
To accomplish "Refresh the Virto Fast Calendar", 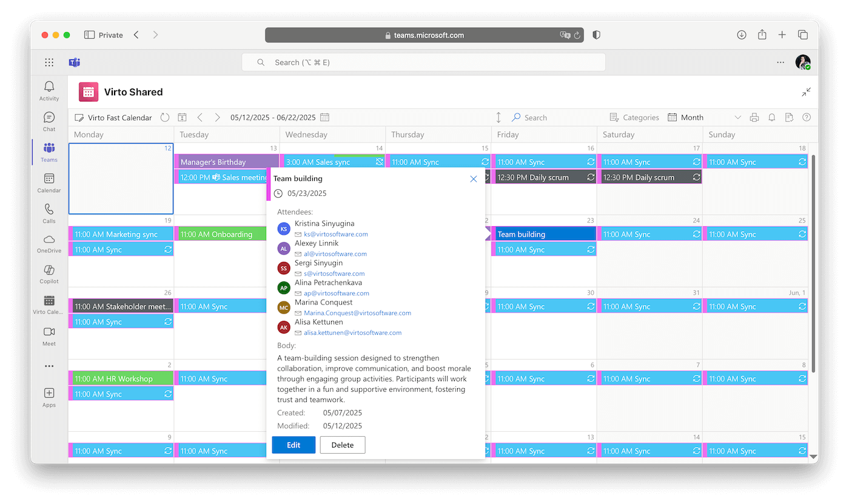I will coord(164,117).
